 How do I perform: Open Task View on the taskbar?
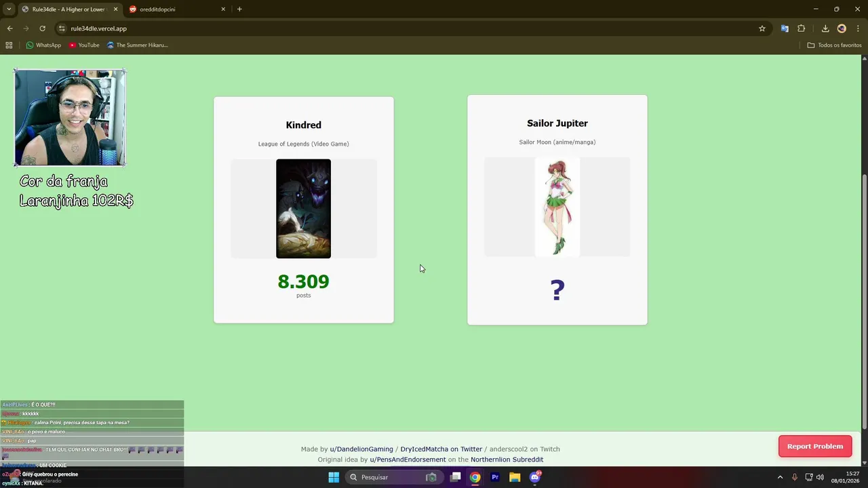pyautogui.click(x=456, y=477)
